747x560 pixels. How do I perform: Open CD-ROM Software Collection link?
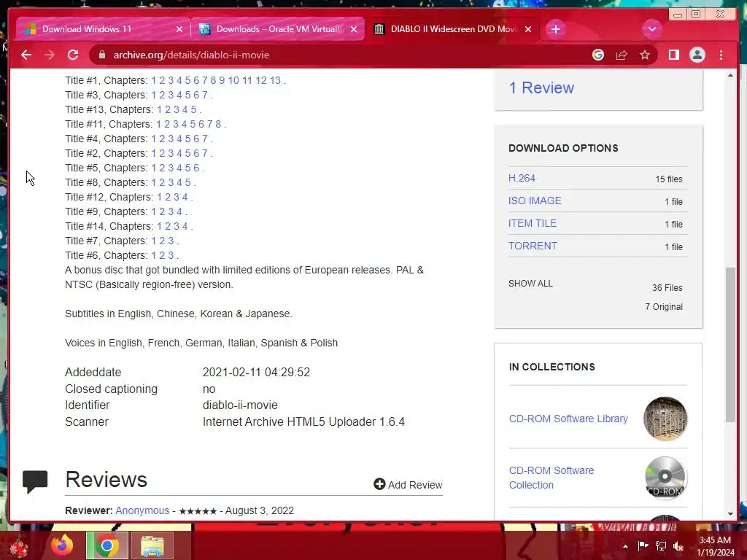tap(551, 478)
